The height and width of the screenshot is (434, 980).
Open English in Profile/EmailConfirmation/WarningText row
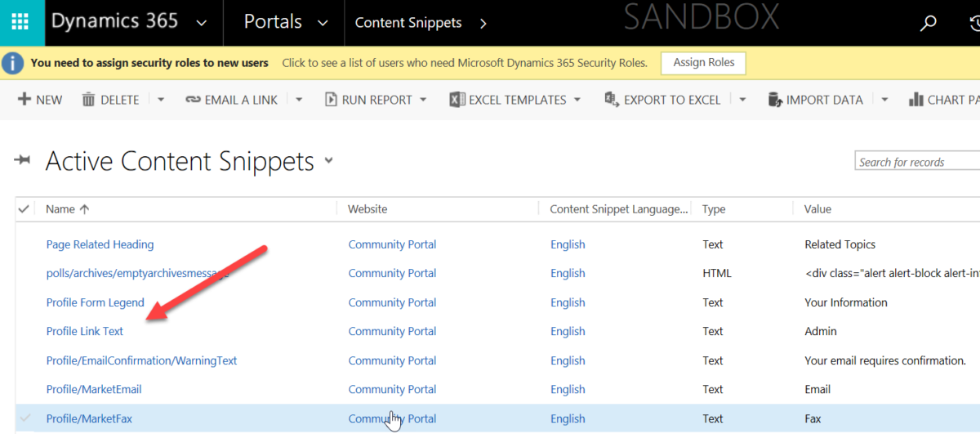pyautogui.click(x=568, y=360)
